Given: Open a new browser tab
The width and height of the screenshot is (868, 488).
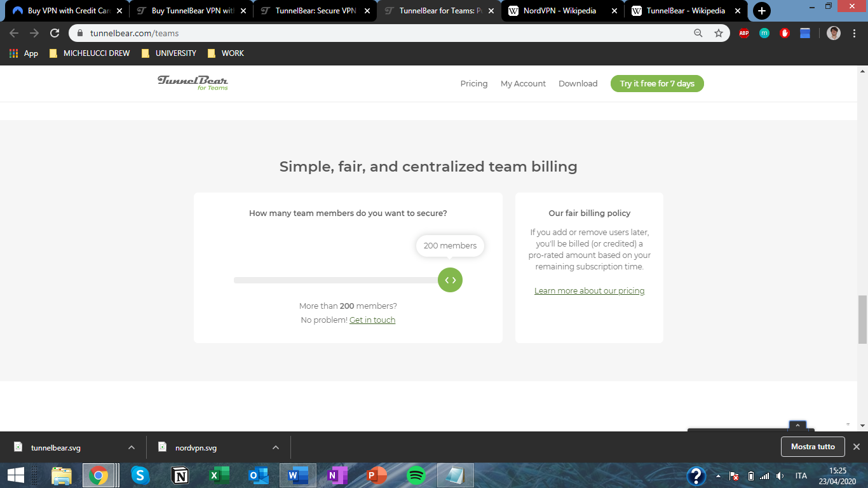Looking at the screenshot, I should pos(761,11).
